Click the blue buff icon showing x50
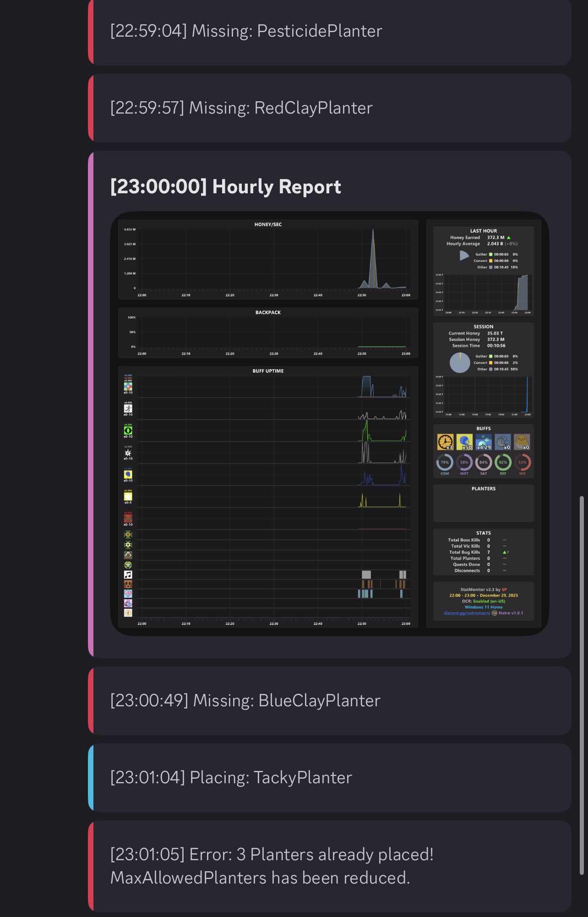Viewport: 588px width, 917px height. coord(464,442)
